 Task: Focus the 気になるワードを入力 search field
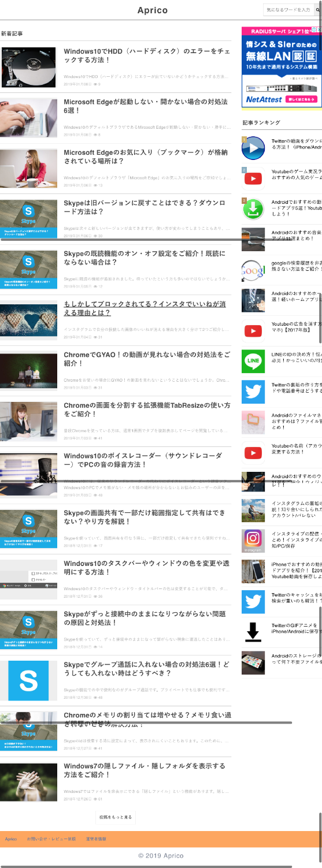[x=288, y=10]
